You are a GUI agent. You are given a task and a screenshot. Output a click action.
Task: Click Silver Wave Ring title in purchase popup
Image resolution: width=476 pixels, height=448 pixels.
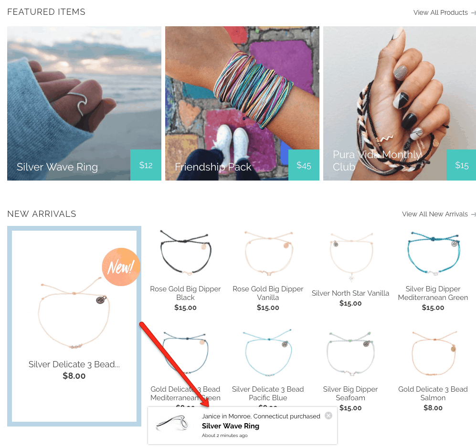point(231,426)
